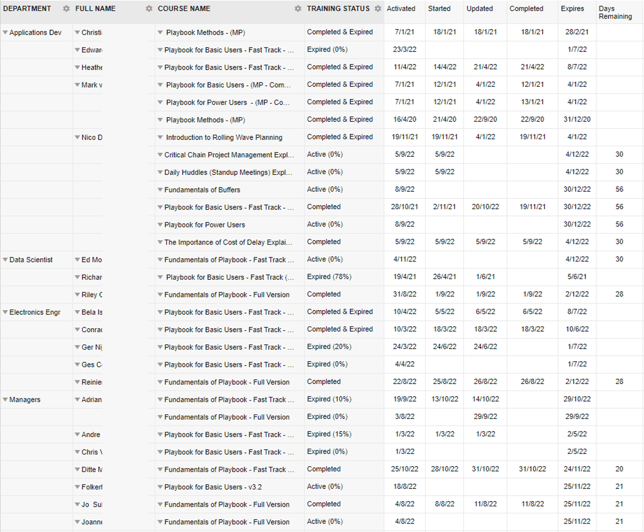Click the 13/10/22 started date cell

click(444, 399)
